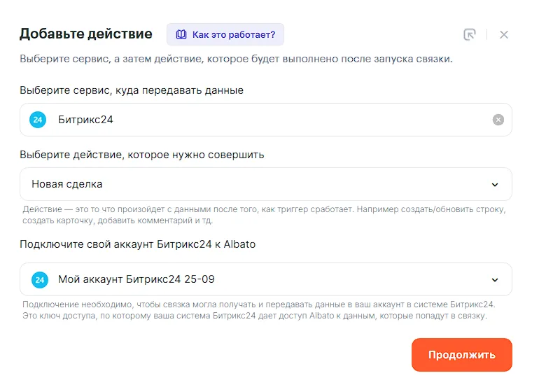The image size is (539, 392).
Task: Click the 'Добавьте действие' heading
Action: [85, 34]
